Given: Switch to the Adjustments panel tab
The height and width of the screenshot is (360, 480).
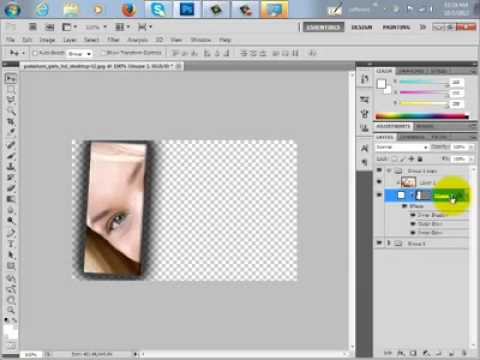Looking at the screenshot, I should point(393,126).
